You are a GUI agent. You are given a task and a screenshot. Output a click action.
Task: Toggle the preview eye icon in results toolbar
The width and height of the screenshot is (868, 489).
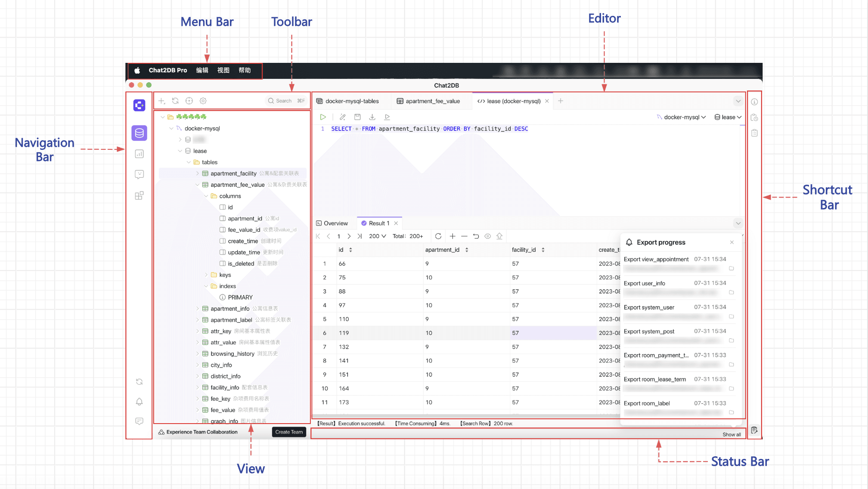(488, 236)
